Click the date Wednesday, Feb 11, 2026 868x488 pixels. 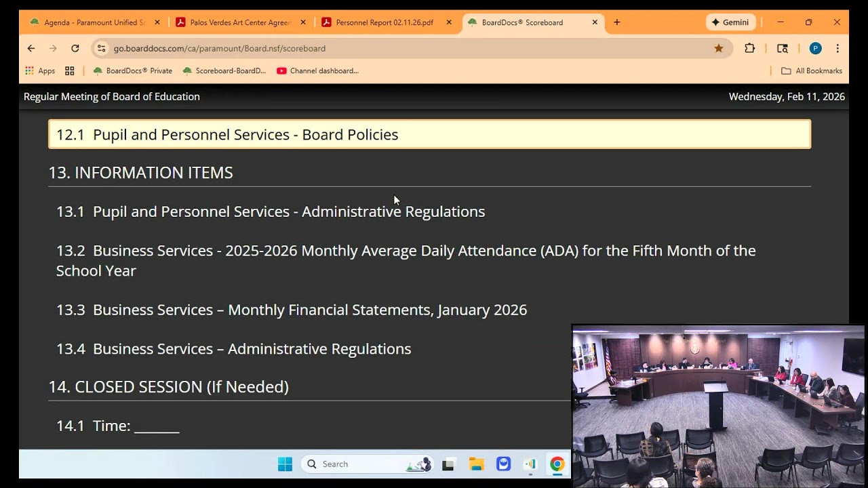(787, 96)
